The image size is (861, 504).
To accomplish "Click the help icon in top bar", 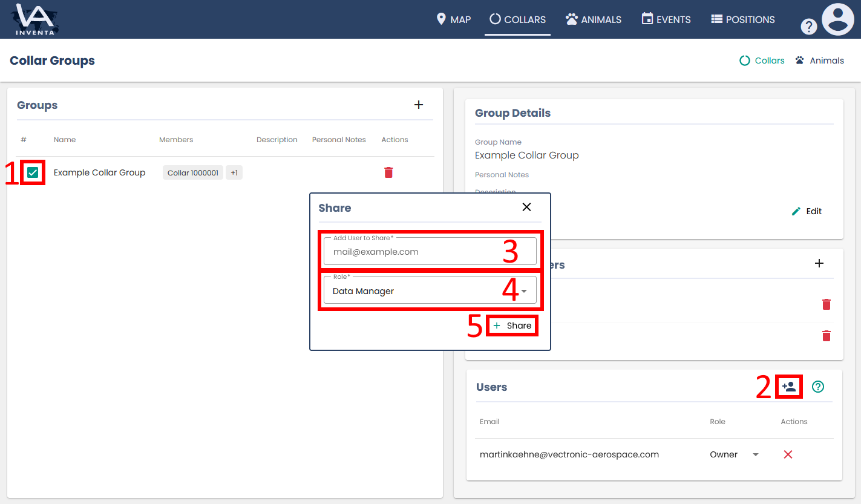I will [x=808, y=26].
